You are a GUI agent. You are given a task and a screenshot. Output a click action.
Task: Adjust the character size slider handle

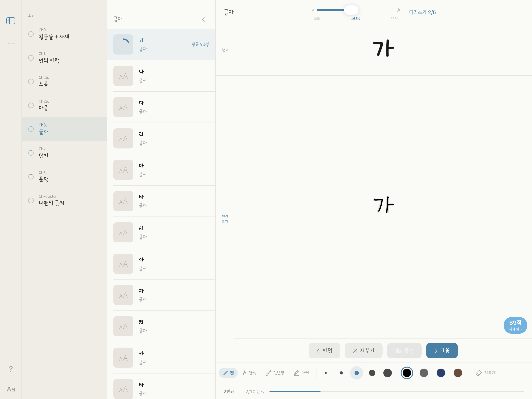tap(351, 10)
